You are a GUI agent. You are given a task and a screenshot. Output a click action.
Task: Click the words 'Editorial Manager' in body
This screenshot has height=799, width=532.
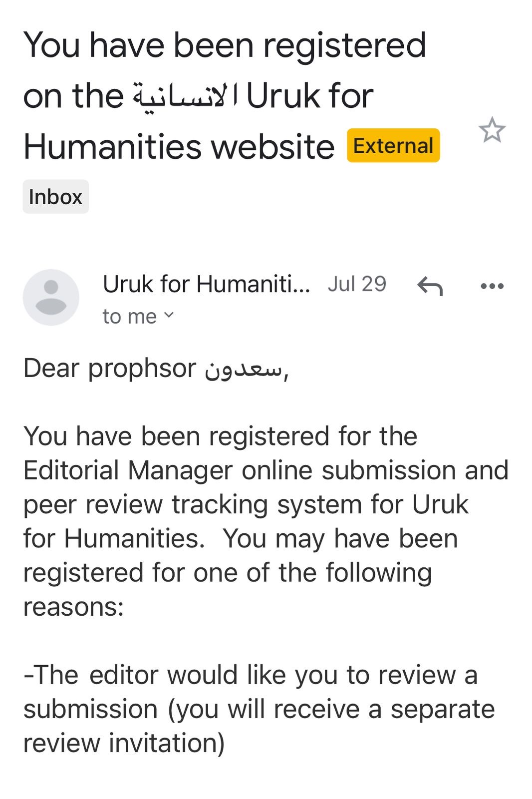[128, 470]
